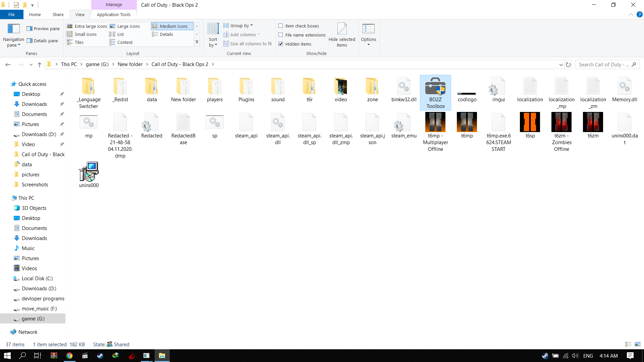Toggle the Details pane
The image size is (644, 362).
(x=43, y=41)
